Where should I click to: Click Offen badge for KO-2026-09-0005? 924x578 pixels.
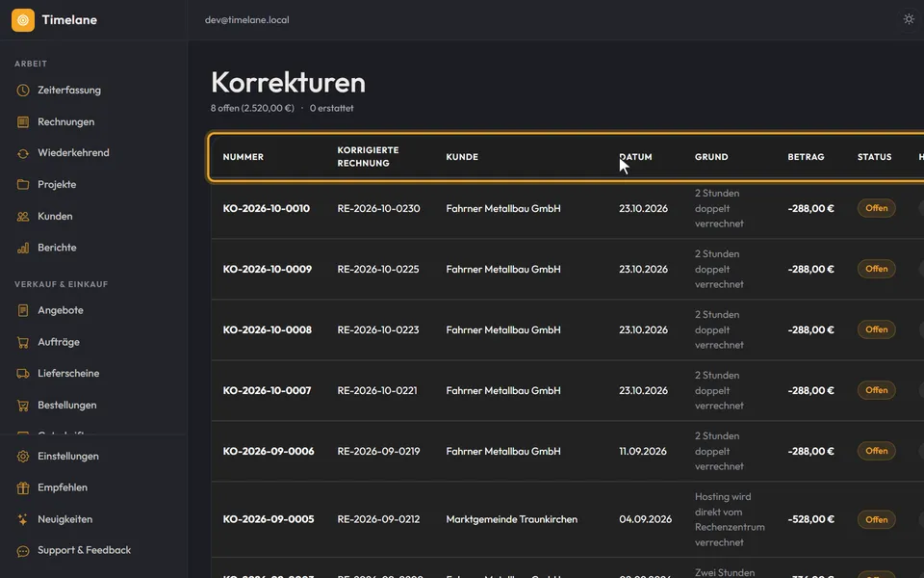pos(876,519)
